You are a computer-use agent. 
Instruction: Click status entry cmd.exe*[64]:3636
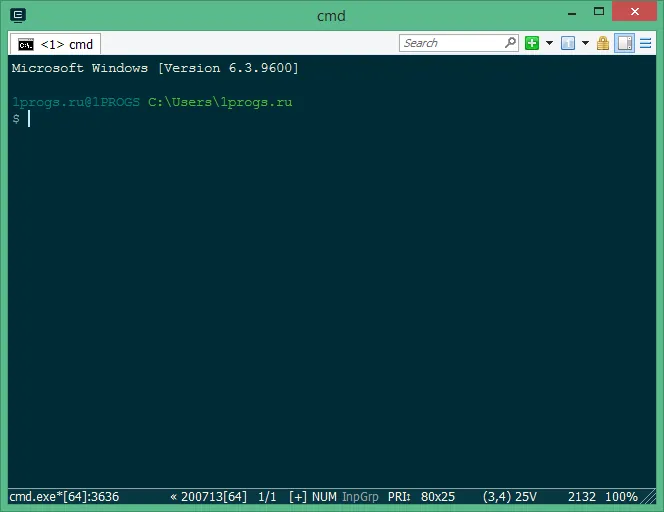point(64,496)
